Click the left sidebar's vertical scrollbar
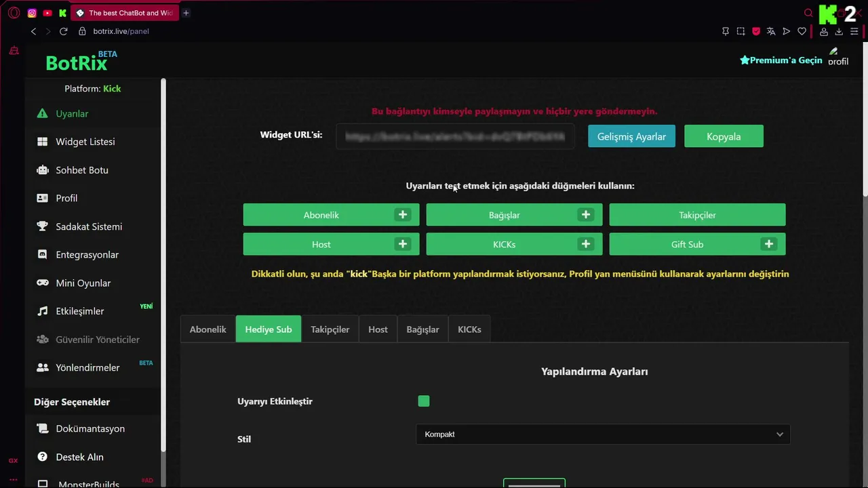 coord(163,264)
